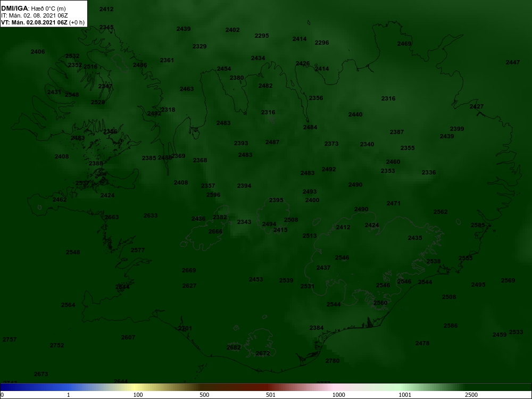Click the 2329 value on the map
Image resolution: width=532 pixels, height=399 pixels.
tap(199, 46)
